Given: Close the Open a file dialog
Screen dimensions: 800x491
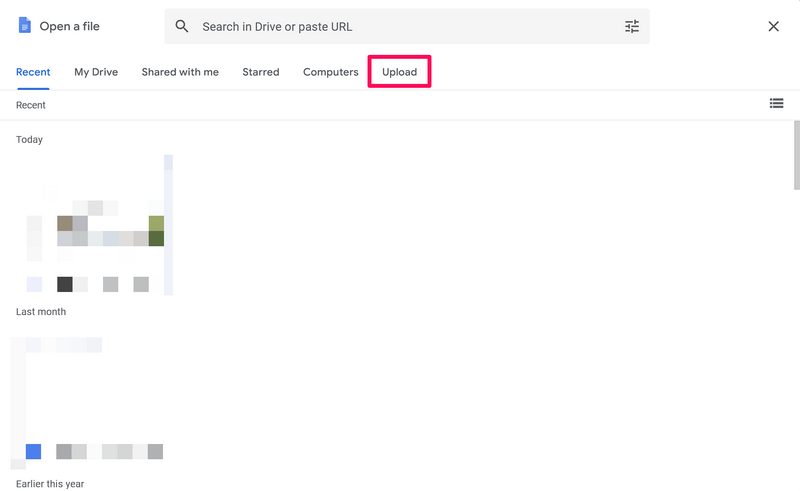Looking at the screenshot, I should [x=773, y=27].
